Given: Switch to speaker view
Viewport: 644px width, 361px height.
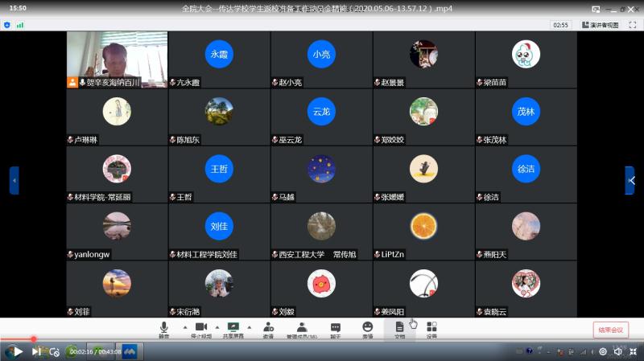Looking at the screenshot, I should tap(600, 25).
